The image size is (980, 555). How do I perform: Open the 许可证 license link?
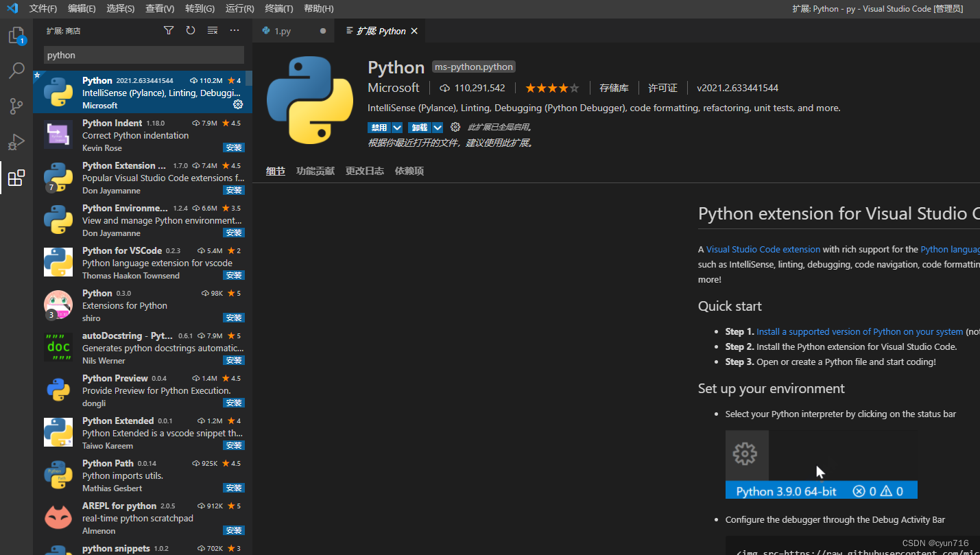coord(662,88)
